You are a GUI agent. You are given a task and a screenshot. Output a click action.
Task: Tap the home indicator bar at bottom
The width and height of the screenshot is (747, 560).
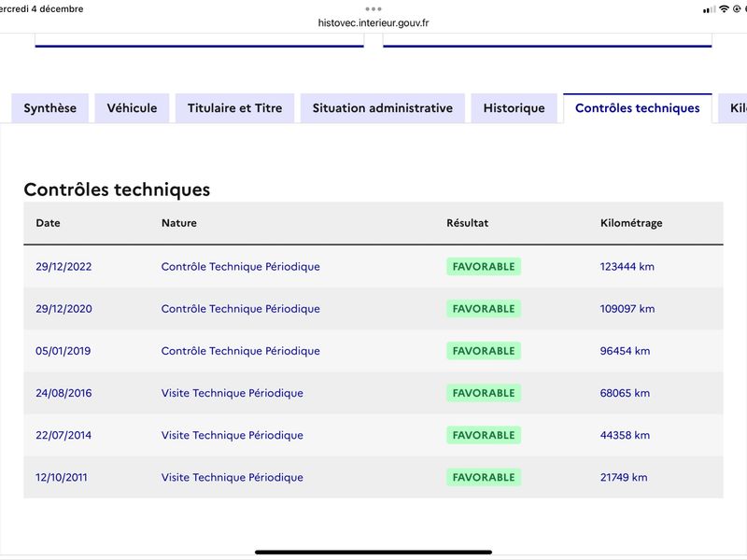click(373, 553)
